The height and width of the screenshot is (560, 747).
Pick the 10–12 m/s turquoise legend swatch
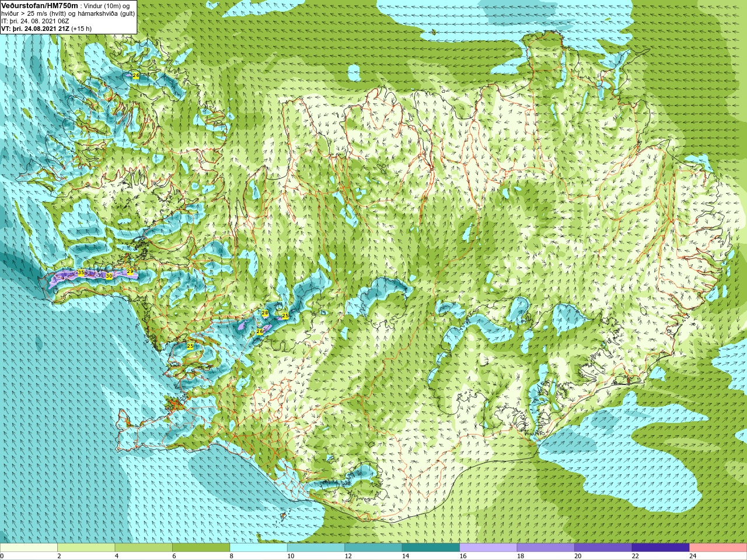click(x=316, y=548)
